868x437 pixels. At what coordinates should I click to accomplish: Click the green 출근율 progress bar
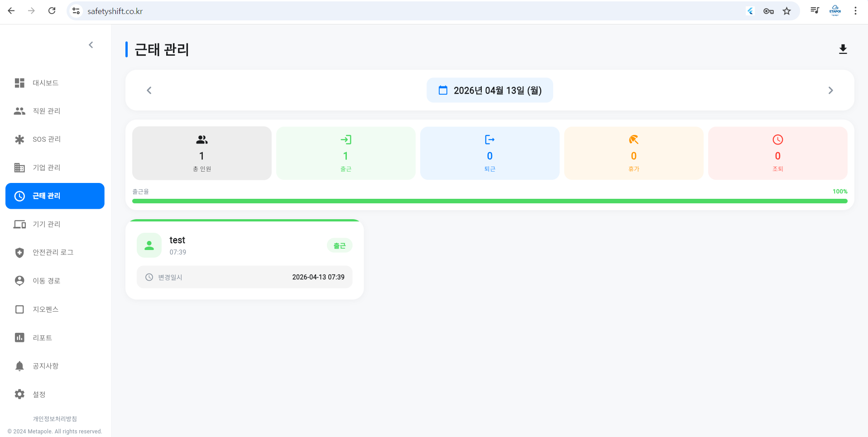coord(489,201)
